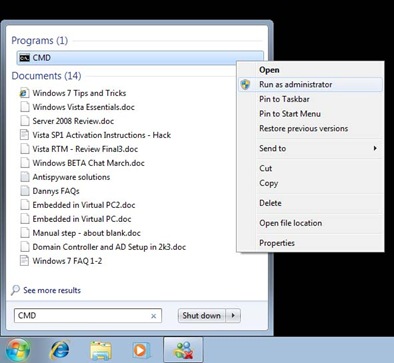Click the Shut down button

(x=202, y=315)
